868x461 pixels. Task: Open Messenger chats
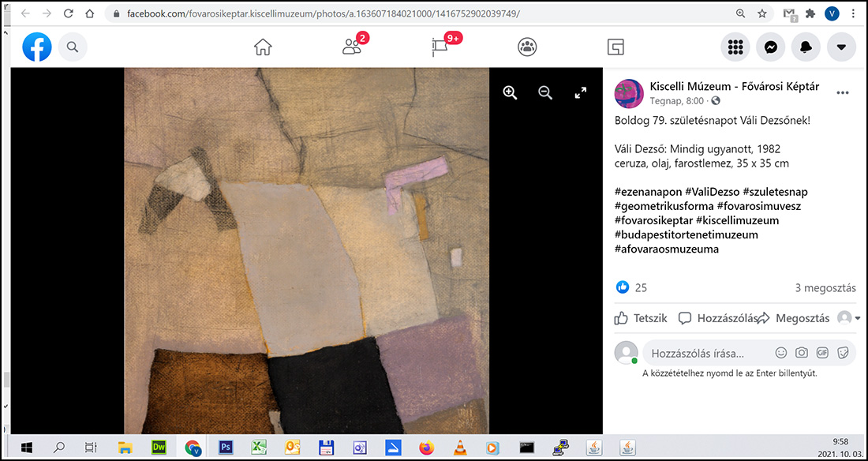(771, 47)
